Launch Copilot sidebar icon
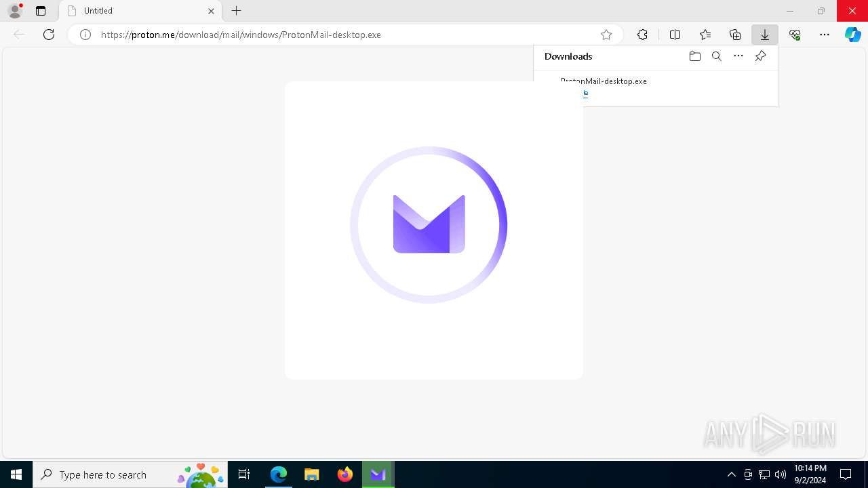 [x=853, y=35]
